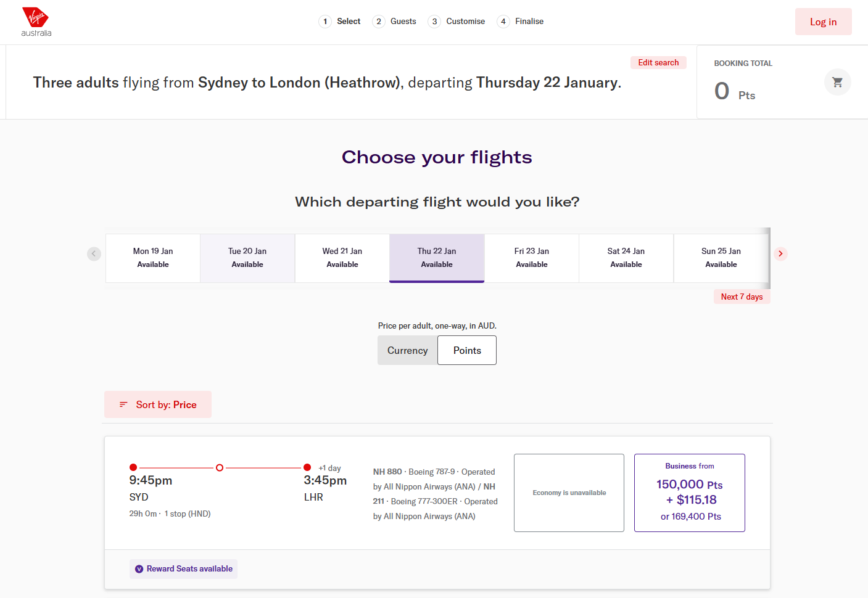Image resolution: width=868 pixels, height=598 pixels.
Task: Open the shopping cart icon
Action: point(837,82)
